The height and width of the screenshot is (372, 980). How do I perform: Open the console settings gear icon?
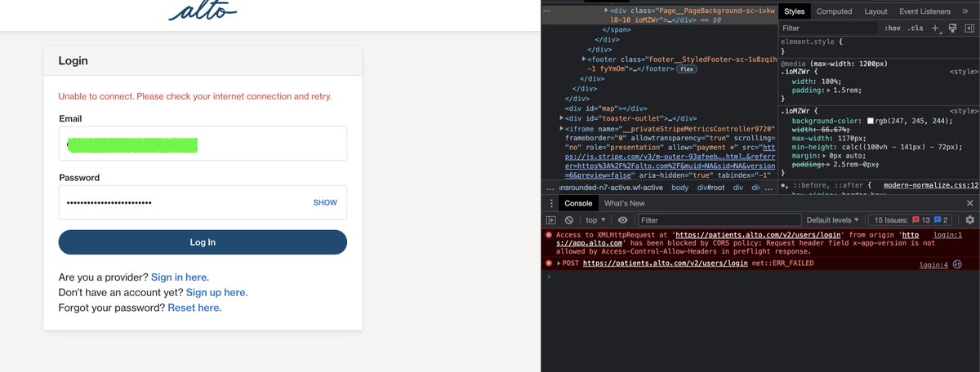click(x=970, y=220)
